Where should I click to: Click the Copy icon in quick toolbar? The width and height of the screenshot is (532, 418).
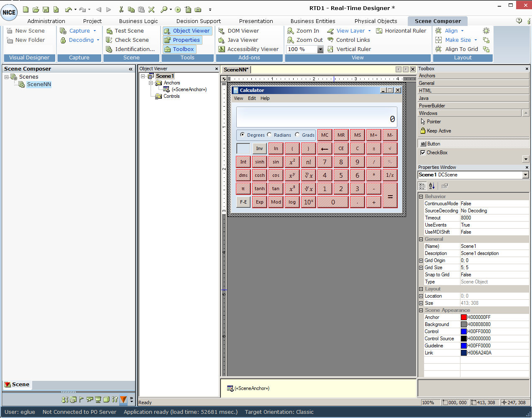[131, 9]
